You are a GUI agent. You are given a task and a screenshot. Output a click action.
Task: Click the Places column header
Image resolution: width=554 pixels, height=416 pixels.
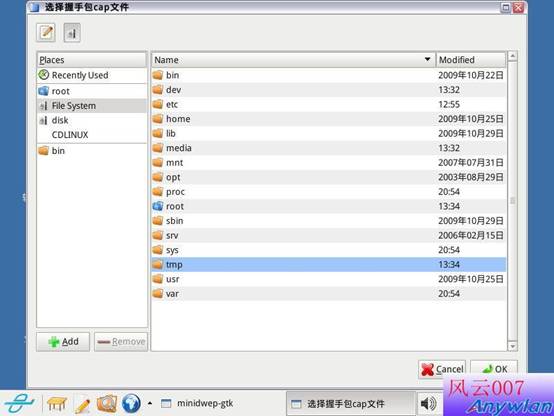click(x=92, y=60)
